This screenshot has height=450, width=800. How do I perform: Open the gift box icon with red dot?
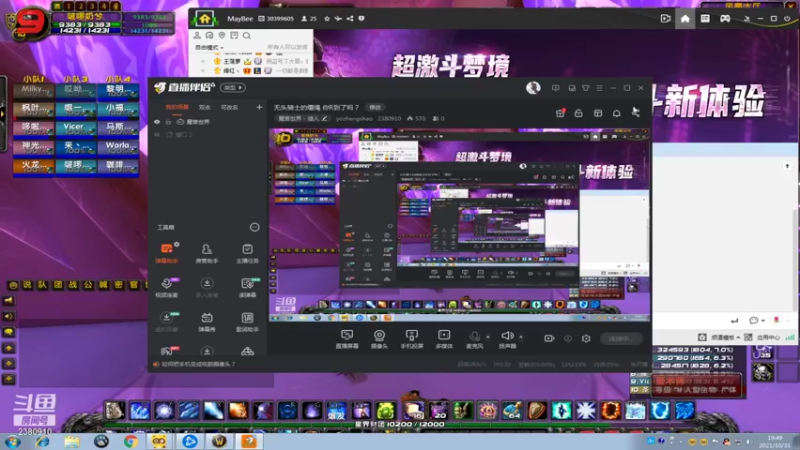click(x=560, y=113)
